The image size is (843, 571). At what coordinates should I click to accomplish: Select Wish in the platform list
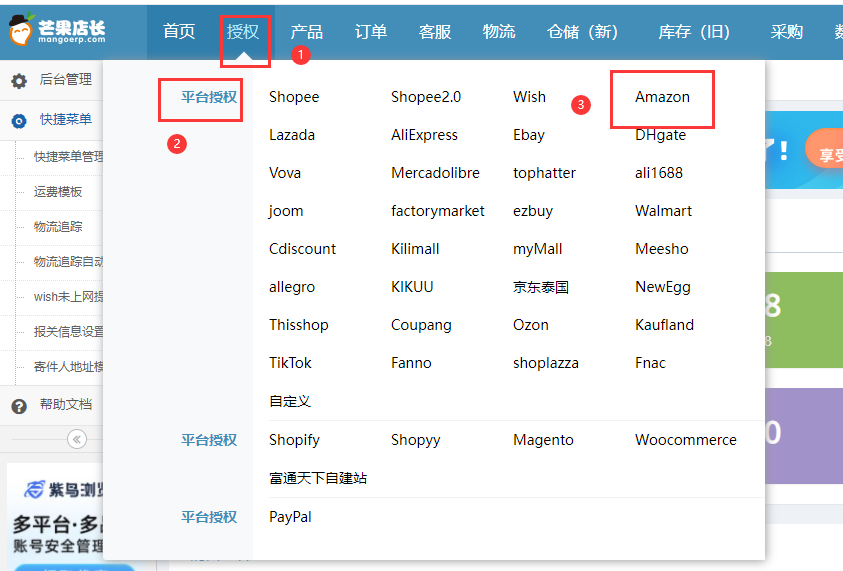(x=530, y=97)
